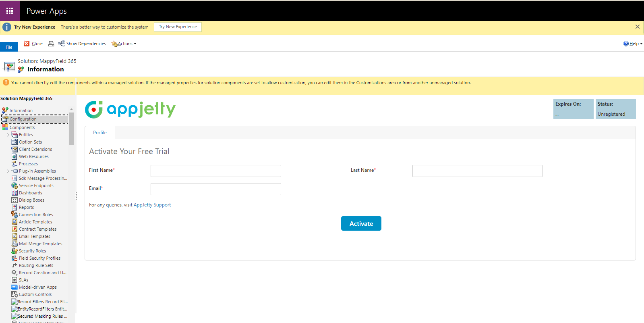Click the Dashboards icon

14,193
